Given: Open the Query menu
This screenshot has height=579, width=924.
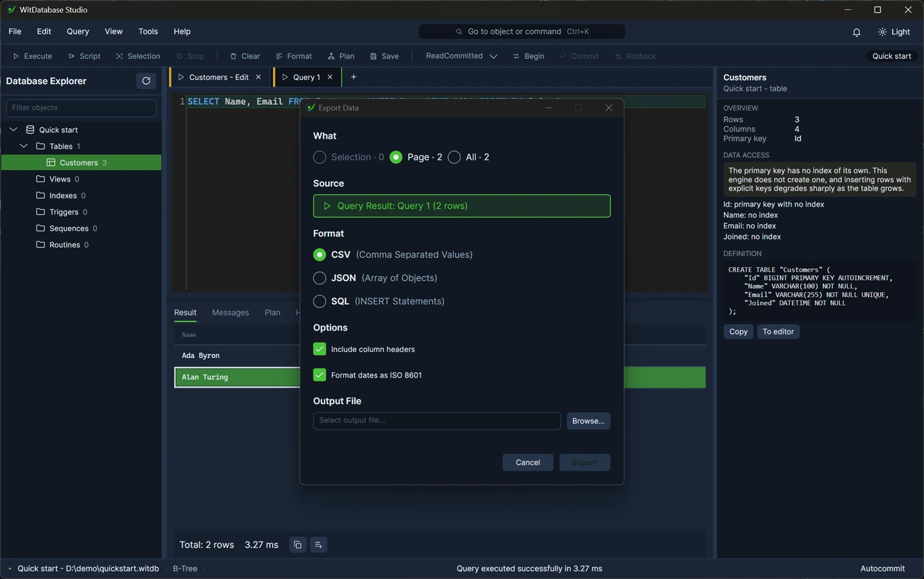Looking at the screenshot, I should 78,31.
